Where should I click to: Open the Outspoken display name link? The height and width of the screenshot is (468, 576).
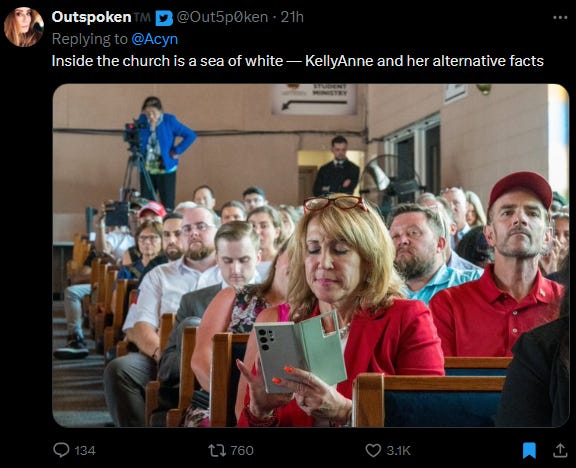(91, 17)
